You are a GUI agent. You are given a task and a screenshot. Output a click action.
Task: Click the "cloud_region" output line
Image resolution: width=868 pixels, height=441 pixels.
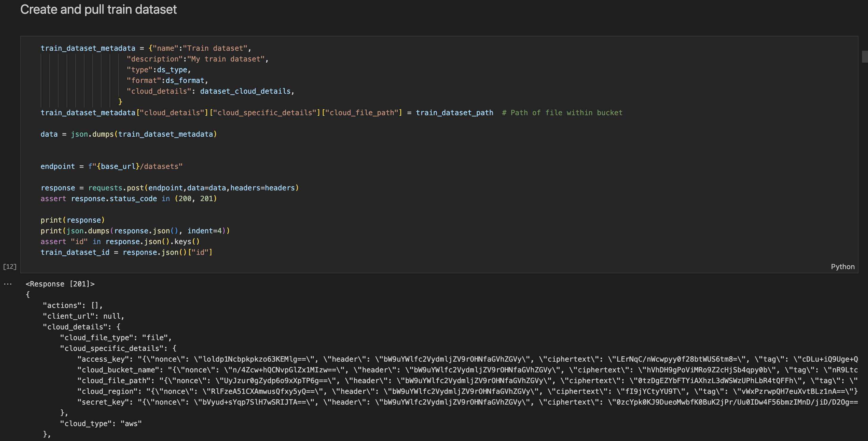tap(468, 392)
